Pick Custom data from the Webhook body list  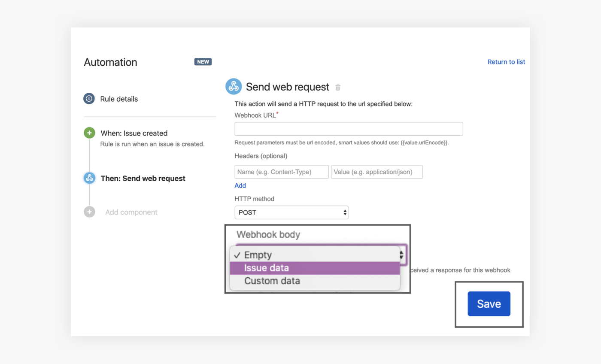coord(272,281)
